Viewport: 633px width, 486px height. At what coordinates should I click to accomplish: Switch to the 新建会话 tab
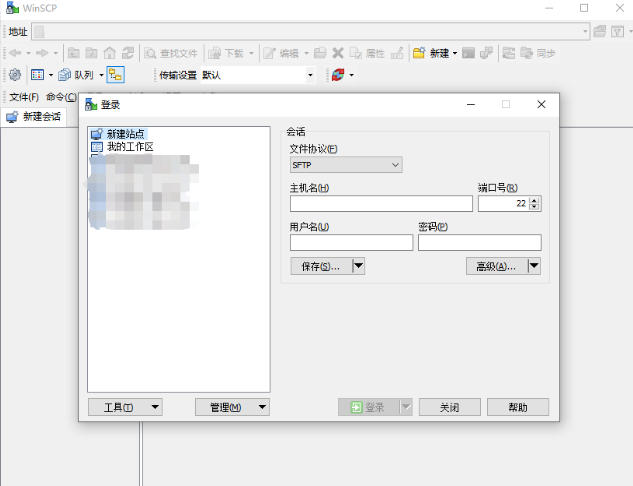34,117
